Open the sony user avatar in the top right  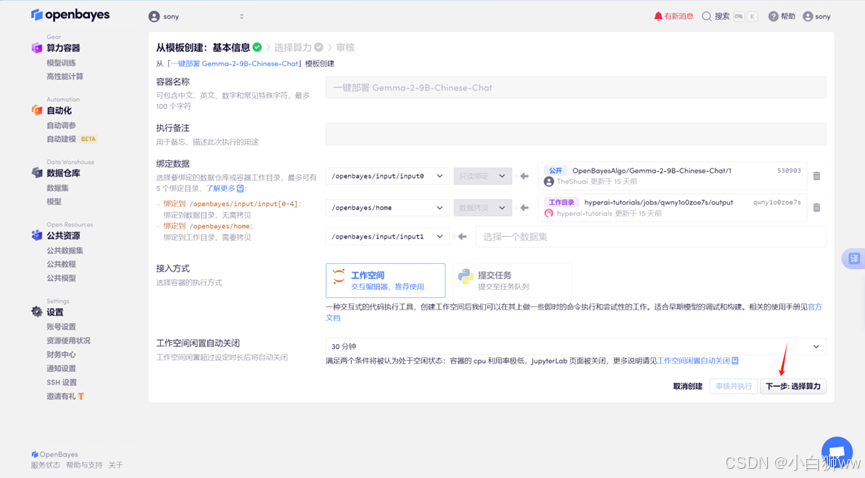tap(808, 17)
